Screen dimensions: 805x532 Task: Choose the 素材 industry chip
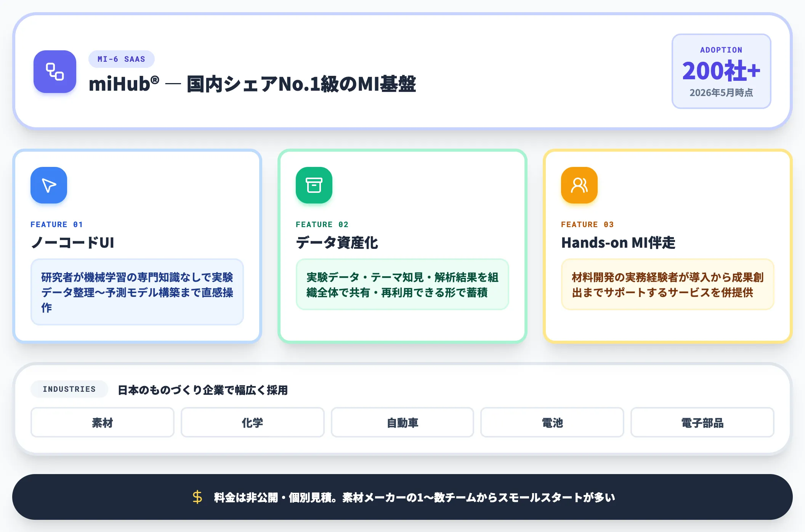point(103,422)
